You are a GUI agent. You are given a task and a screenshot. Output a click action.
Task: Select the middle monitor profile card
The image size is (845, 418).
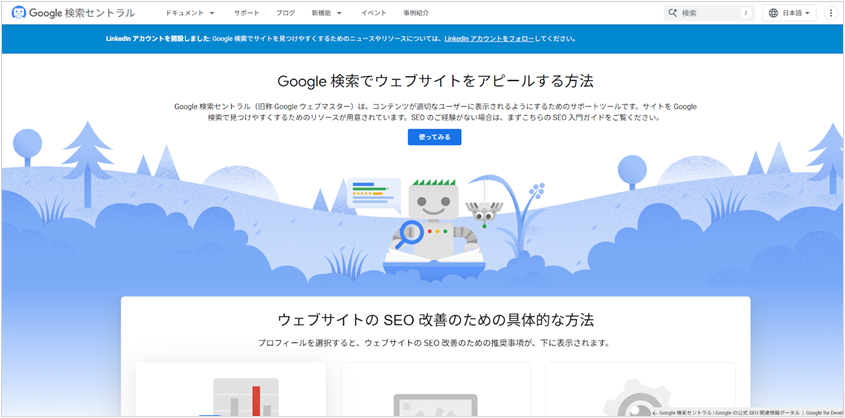[x=435, y=389]
